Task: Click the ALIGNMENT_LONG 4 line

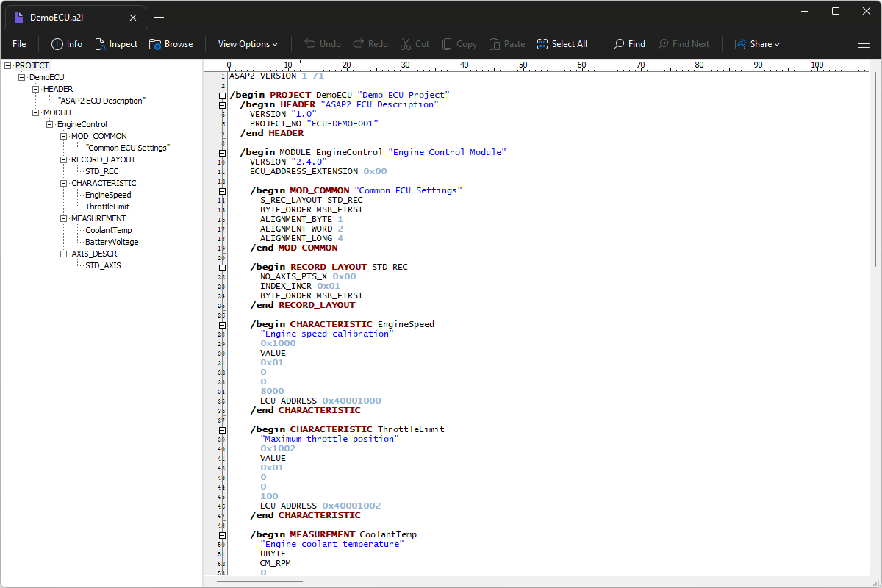Action: [x=301, y=238]
